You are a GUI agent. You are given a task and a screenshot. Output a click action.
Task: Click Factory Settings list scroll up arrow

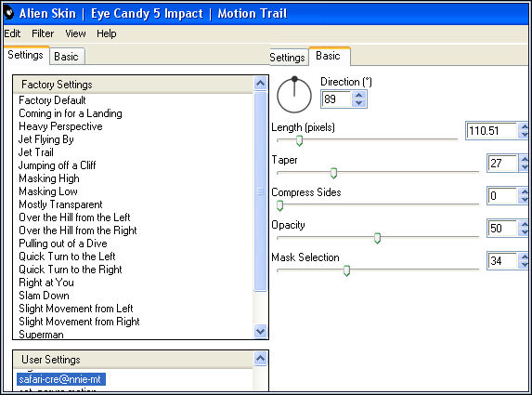pyautogui.click(x=261, y=84)
